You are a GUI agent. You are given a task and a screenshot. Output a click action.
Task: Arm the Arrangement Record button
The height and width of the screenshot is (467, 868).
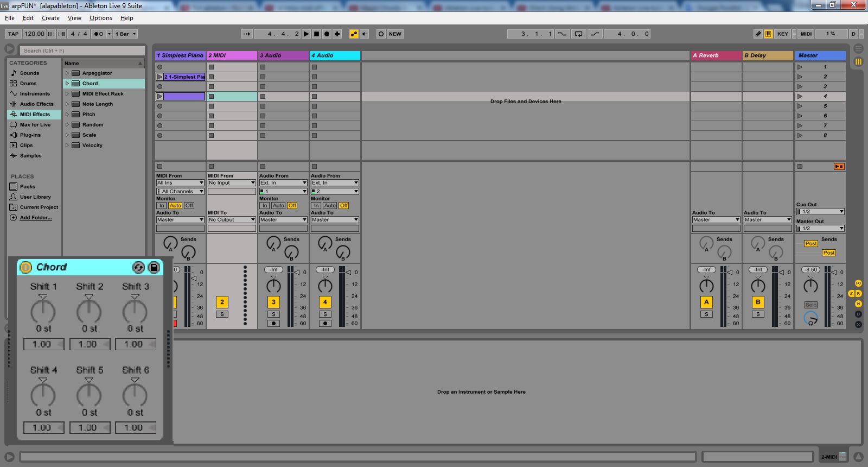(x=327, y=34)
